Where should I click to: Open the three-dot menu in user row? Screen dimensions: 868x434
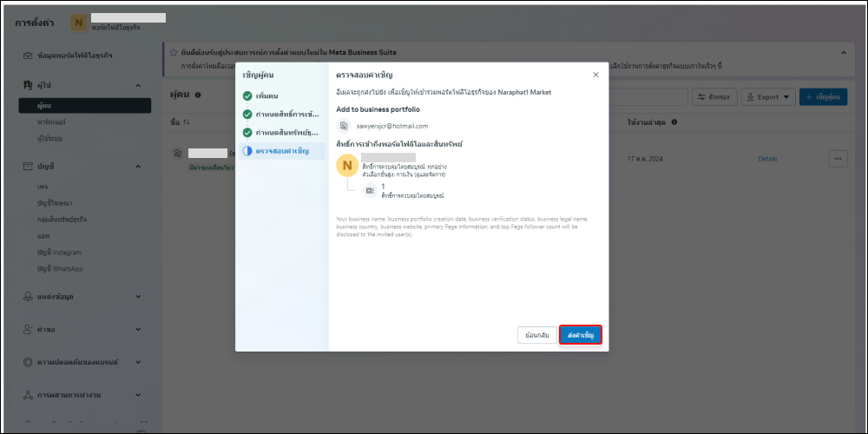(838, 159)
